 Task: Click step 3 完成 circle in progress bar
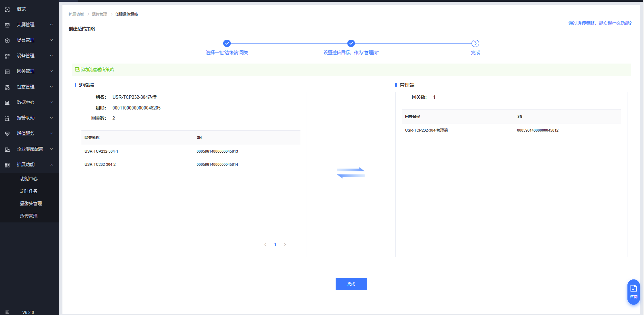point(475,43)
